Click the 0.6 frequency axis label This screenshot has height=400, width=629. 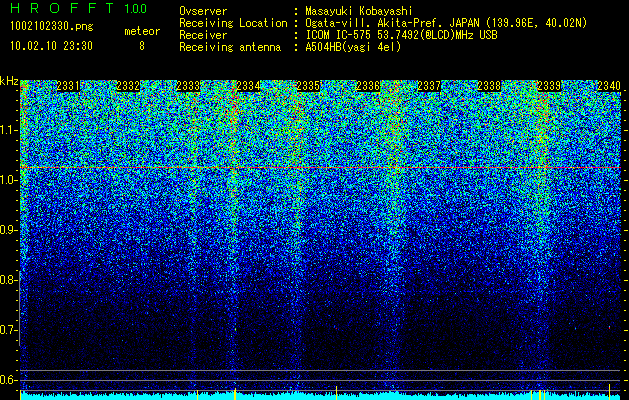pyautogui.click(x=8, y=380)
